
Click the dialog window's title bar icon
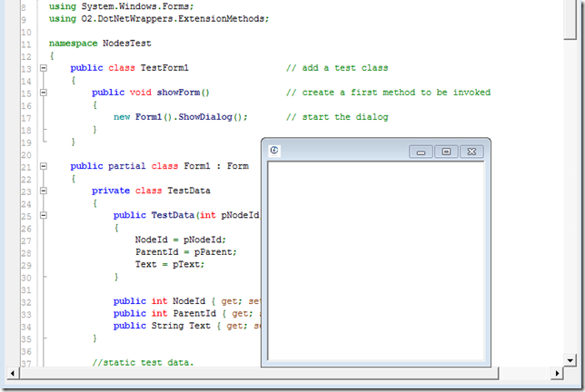pos(274,150)
